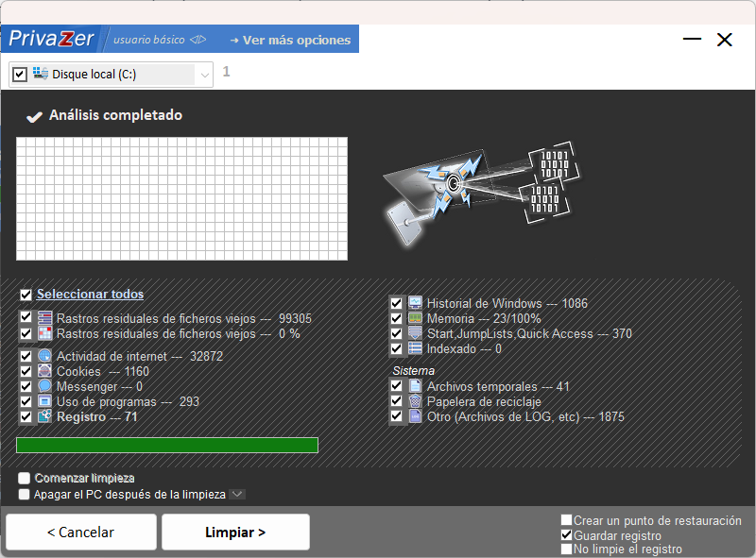The width and height of the screenshot is (756, 558).
Task: Uncheck Rastros residuales 99305 checkbox
Action: (x=26, y=316)
